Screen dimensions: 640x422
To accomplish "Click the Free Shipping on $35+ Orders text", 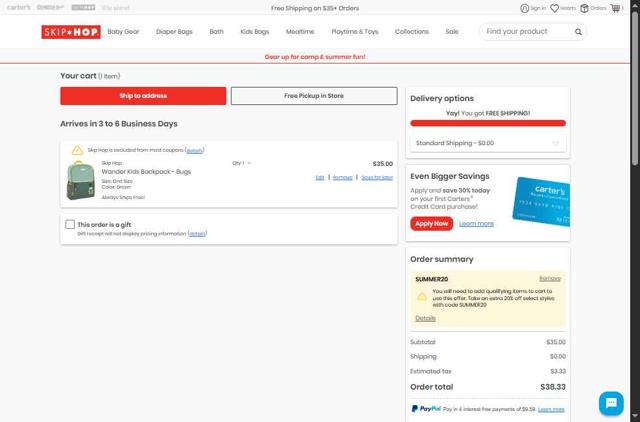I will [x=315, y=8].
